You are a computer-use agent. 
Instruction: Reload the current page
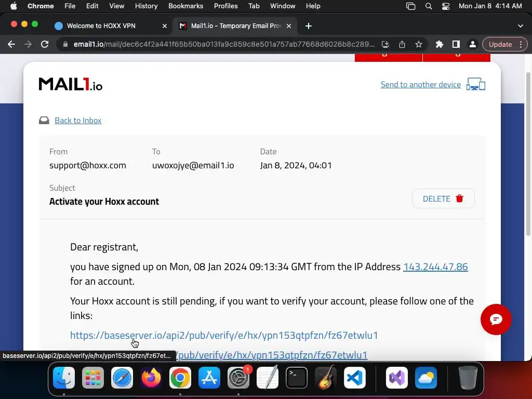pos(45,45)
